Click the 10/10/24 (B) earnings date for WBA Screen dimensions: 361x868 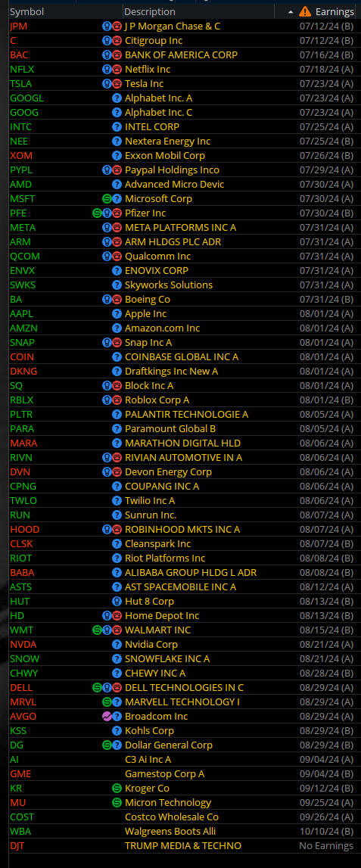(x=327, y=832)
